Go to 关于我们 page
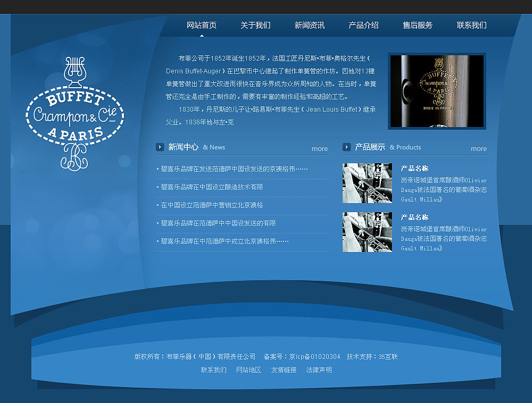This screenshot has height=403, width=532. [x=255, y=25]
